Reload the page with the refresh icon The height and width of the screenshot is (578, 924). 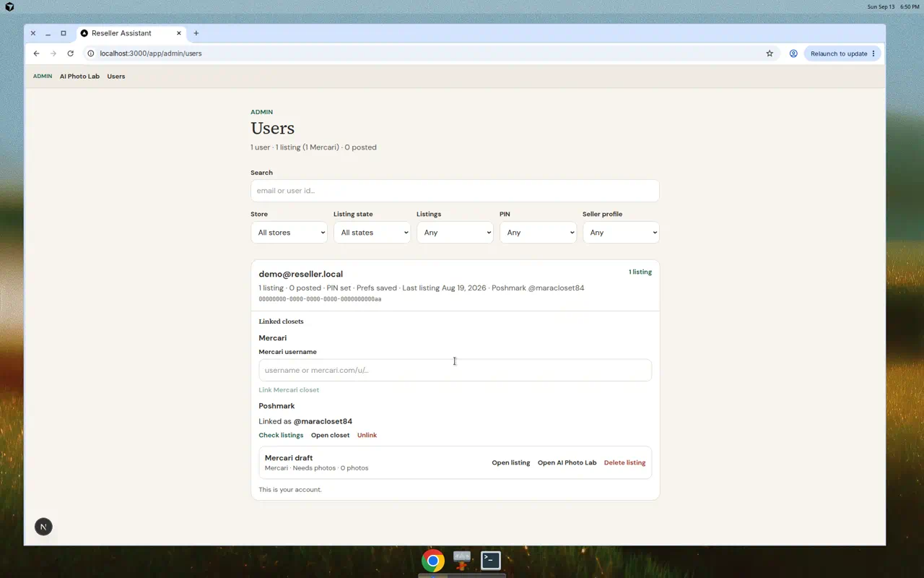tap(70, 53)
